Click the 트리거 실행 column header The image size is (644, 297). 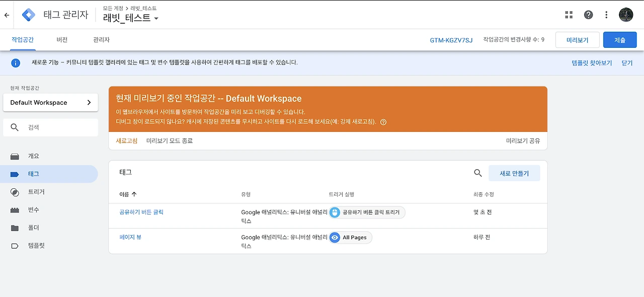click(x=342, y=194)
